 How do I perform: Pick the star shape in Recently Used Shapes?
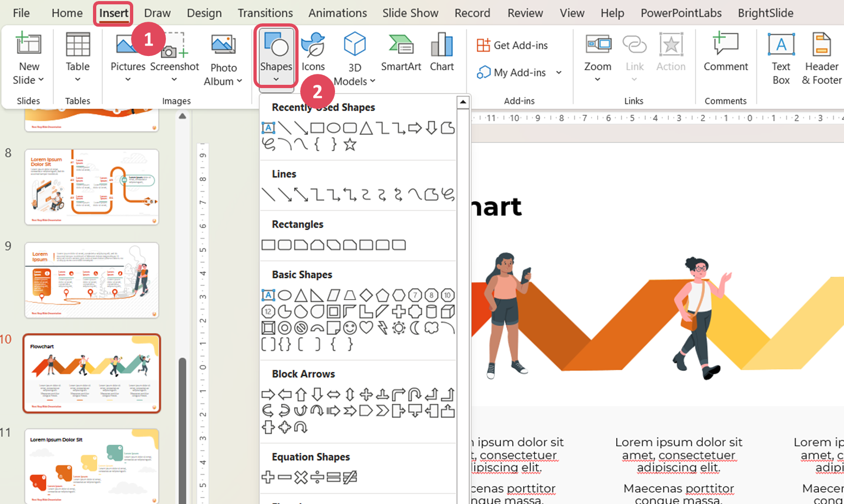(350, 145)
